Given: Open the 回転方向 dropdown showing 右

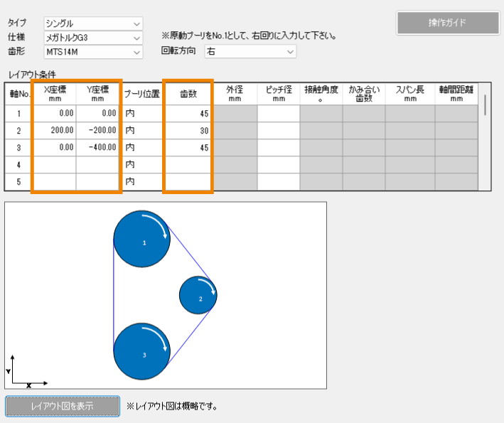Looking at the screenshot, I should tap(250, 51).
